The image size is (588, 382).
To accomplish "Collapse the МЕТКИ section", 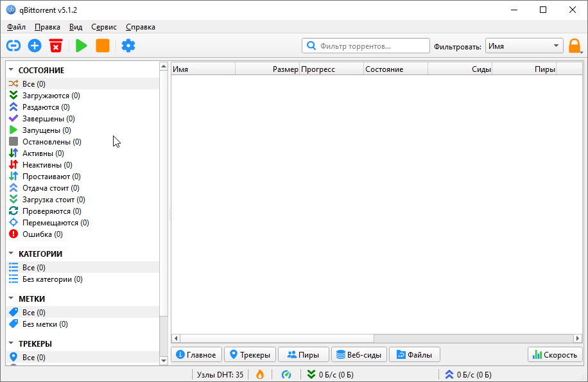I will (11, 299).
